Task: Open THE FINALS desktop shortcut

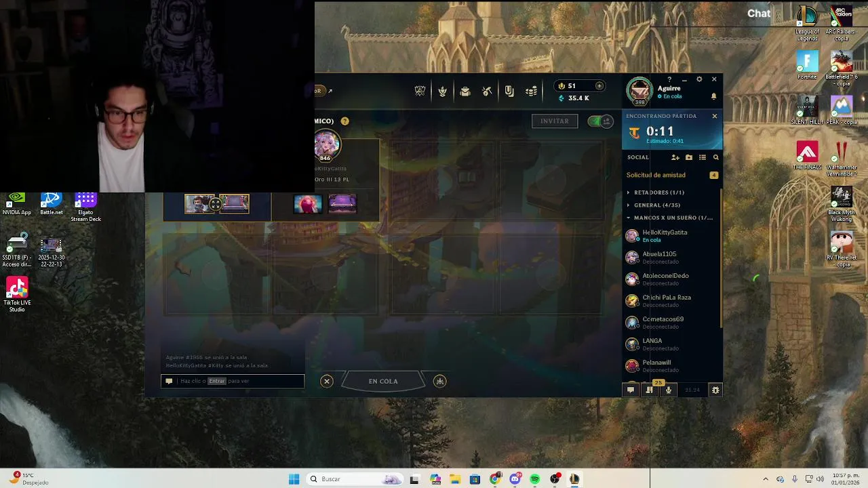Action: coord(807,155)
